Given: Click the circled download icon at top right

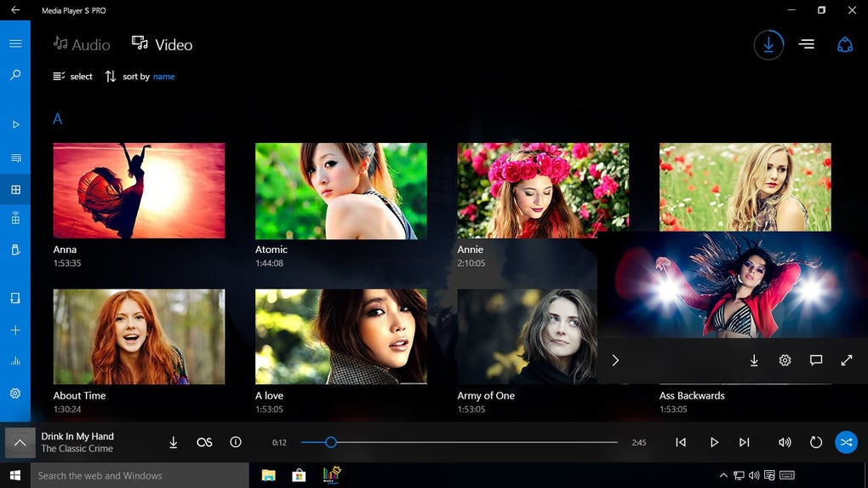Looking at the screenshot, I should (768, 44).
